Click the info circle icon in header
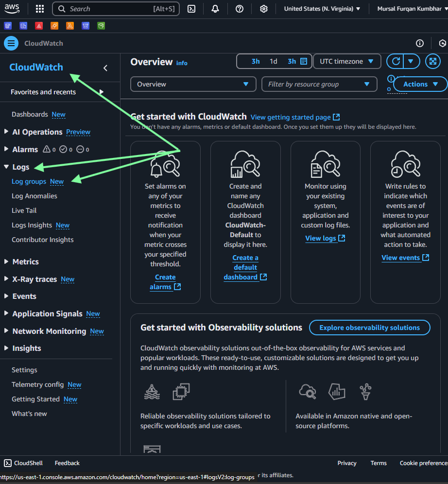This screenshot has width=448, height=484. coord(420,43)
